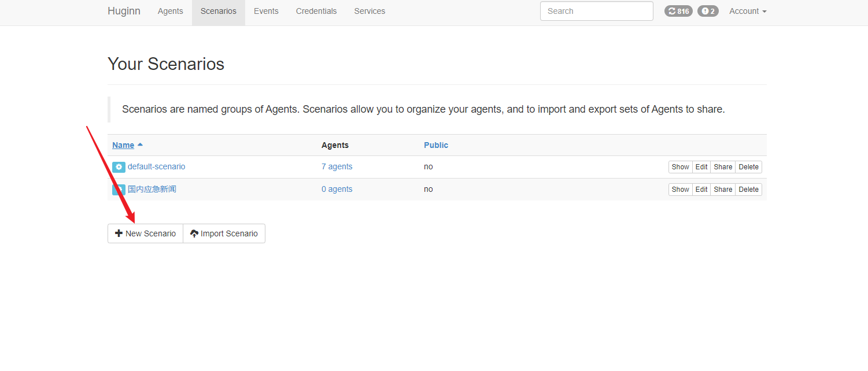Viewport: 868px width, 371px height.
Task: Open the default-scenario link
Action: point(156,166)
